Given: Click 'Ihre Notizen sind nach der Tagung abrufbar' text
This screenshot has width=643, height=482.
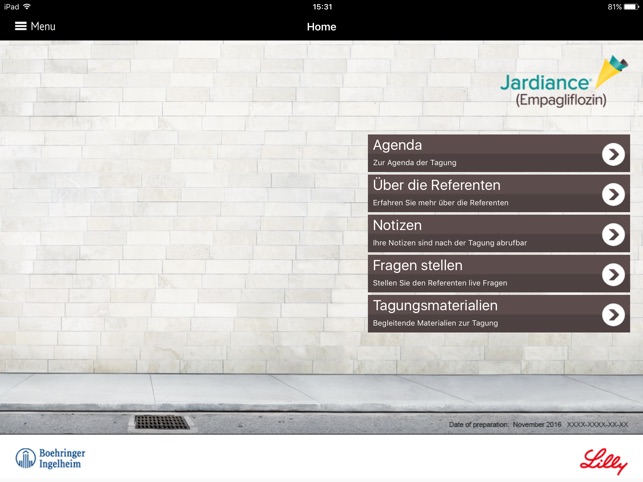Looking at the screenshot, I should point(449,243).
